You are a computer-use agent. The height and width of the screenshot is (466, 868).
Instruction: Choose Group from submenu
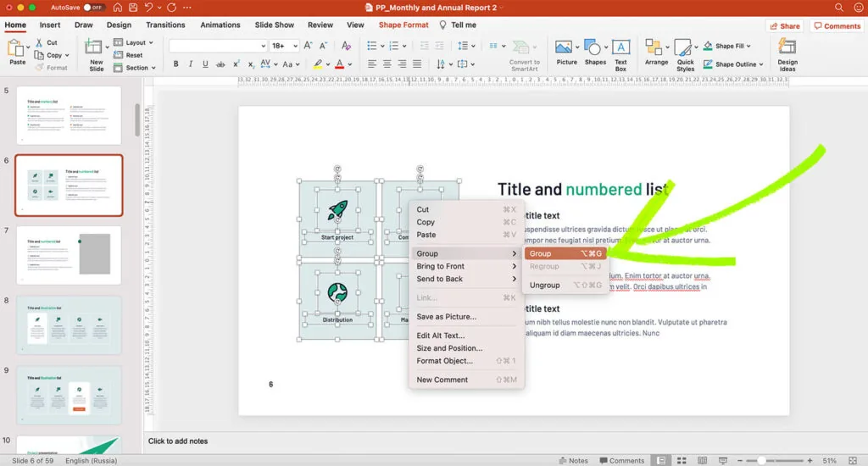tap(565, 253)
